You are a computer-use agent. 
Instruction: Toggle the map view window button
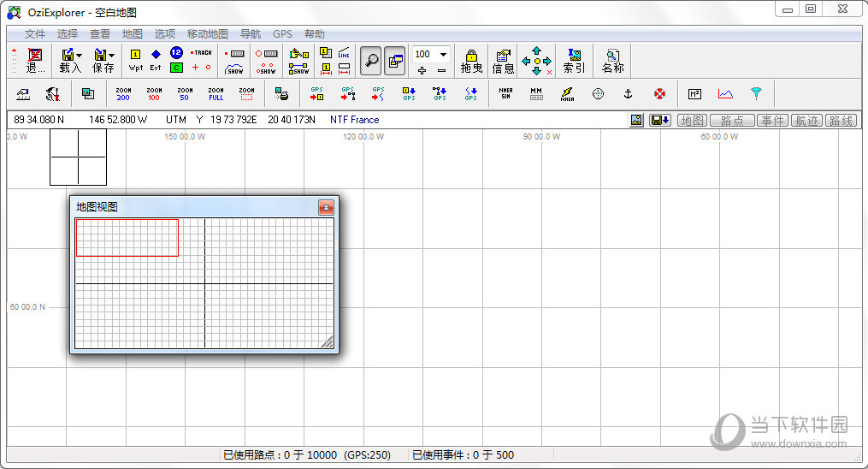[x=395, y=60]
